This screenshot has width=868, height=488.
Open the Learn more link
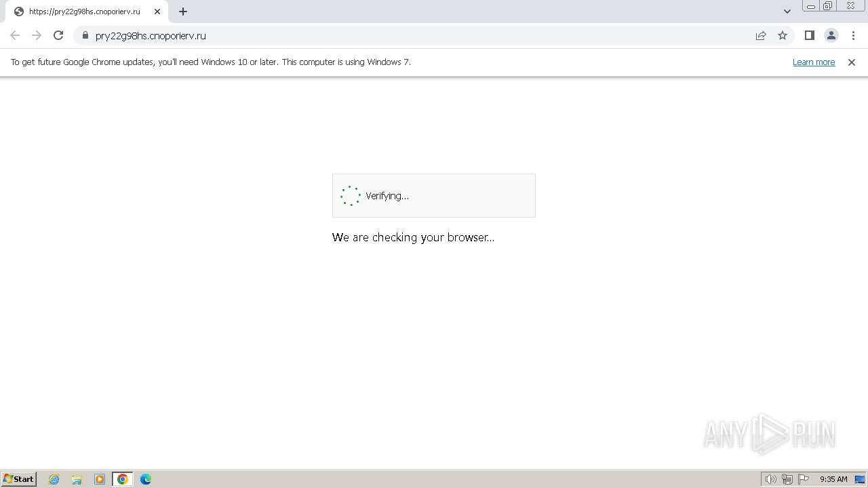814,62
